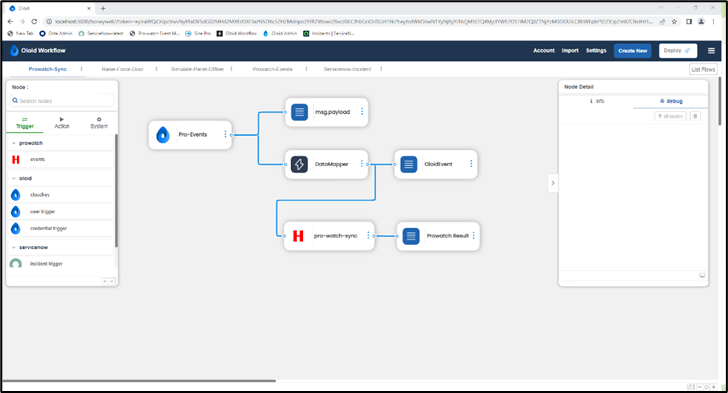Select the debug tab in Node Detail
Screen dimensions: 728x393
click(671, 101)
